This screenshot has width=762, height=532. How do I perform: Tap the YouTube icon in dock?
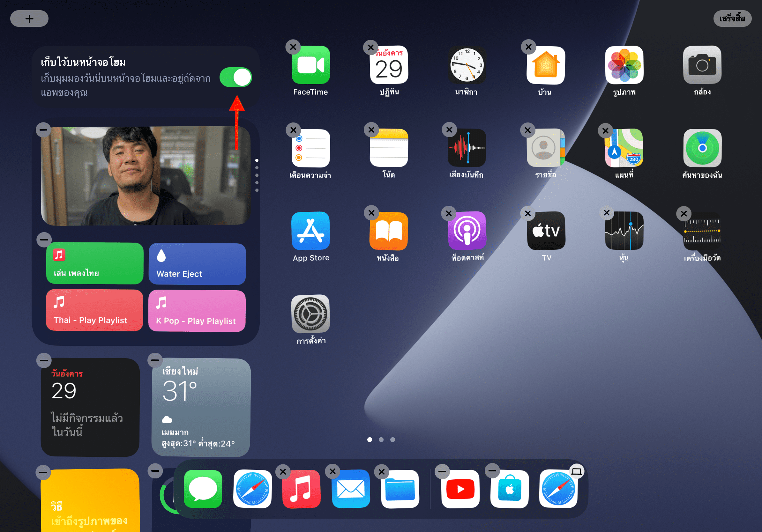(x=460, y=489)
